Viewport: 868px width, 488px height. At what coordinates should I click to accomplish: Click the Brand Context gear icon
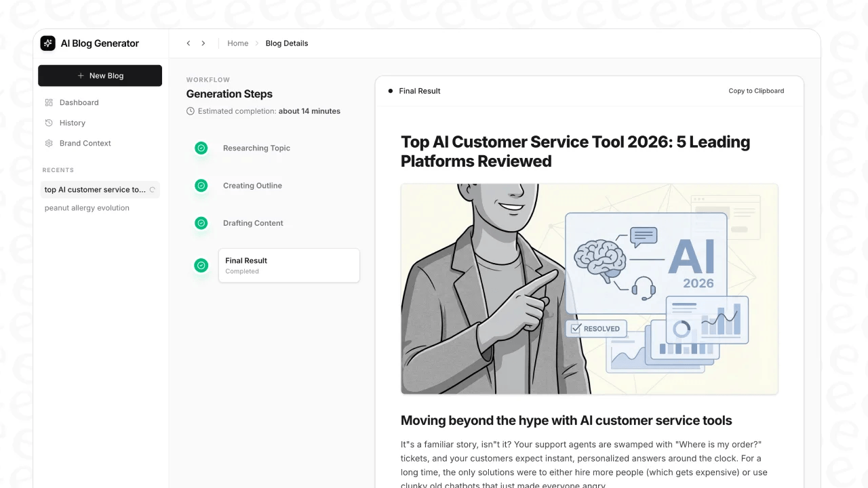point(48,143)
